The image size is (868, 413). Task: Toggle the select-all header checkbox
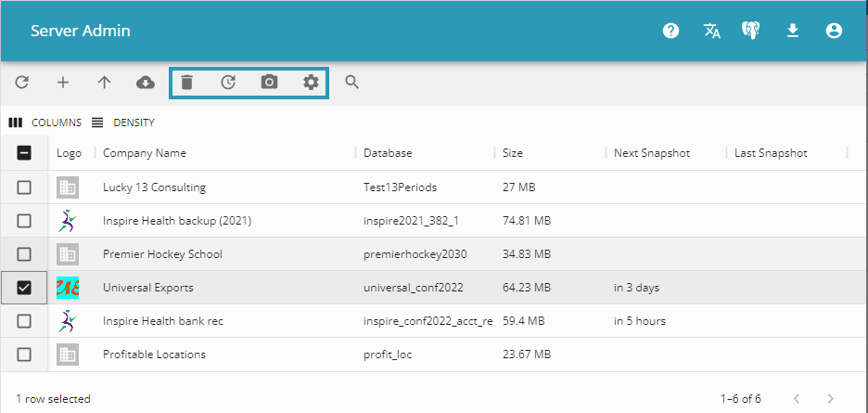coord(24,153)
